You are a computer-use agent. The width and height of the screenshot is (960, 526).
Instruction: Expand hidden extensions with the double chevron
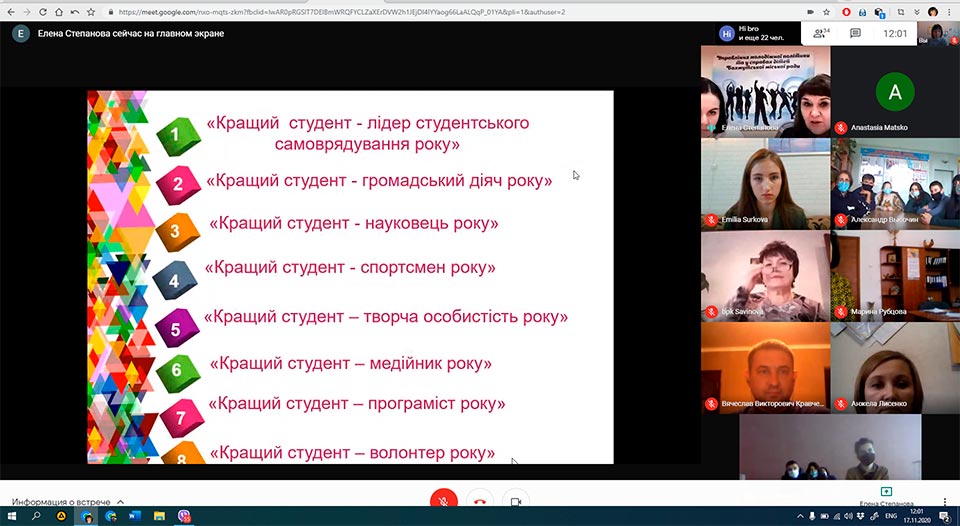917,12
